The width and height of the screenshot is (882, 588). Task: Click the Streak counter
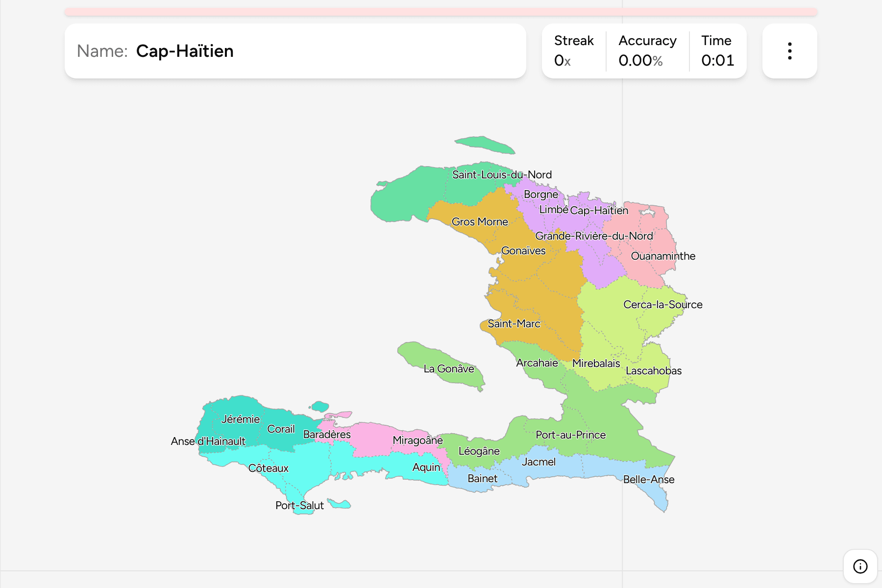574,51
